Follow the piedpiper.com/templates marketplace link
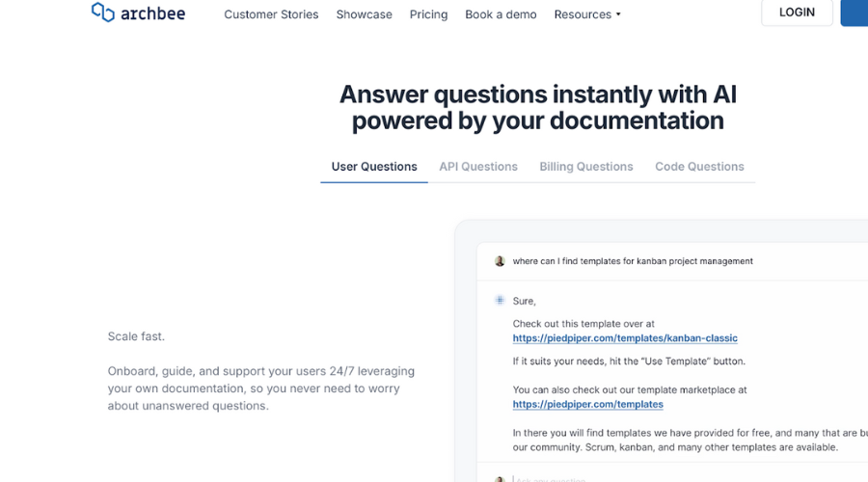The width and height of the screenshot is (868, 482). [587, 405]
